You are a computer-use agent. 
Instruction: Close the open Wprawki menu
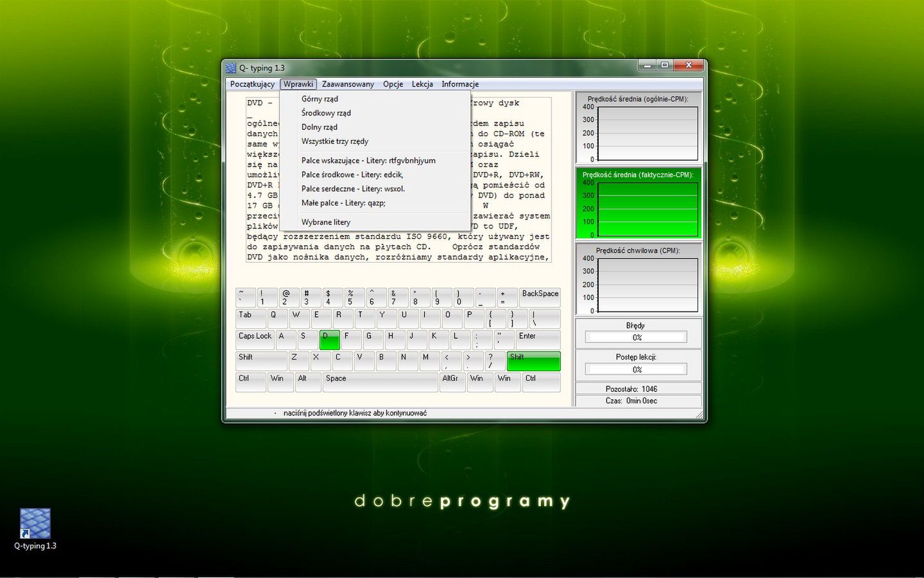tap(298, 84)
